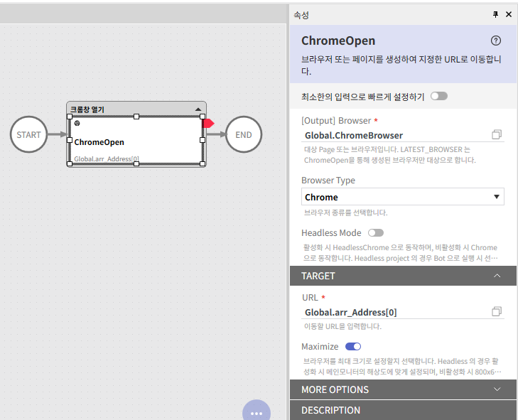Enable the Headless Mode toggle
The width and height of the screenshot is (518, 420).
376,233
